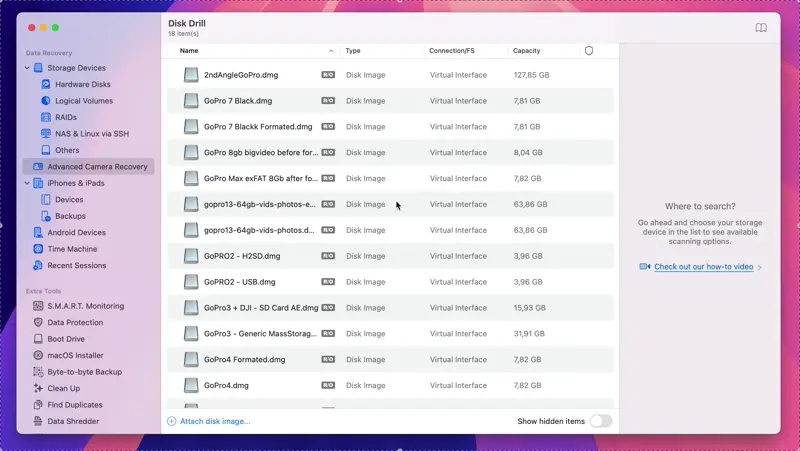
Task: Select the Android Devices icon
Action: 38,232
